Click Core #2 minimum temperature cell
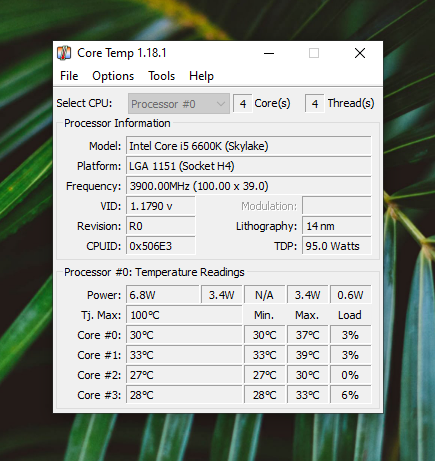The width and height of the screenshot is (435, 461). [264, 375]
